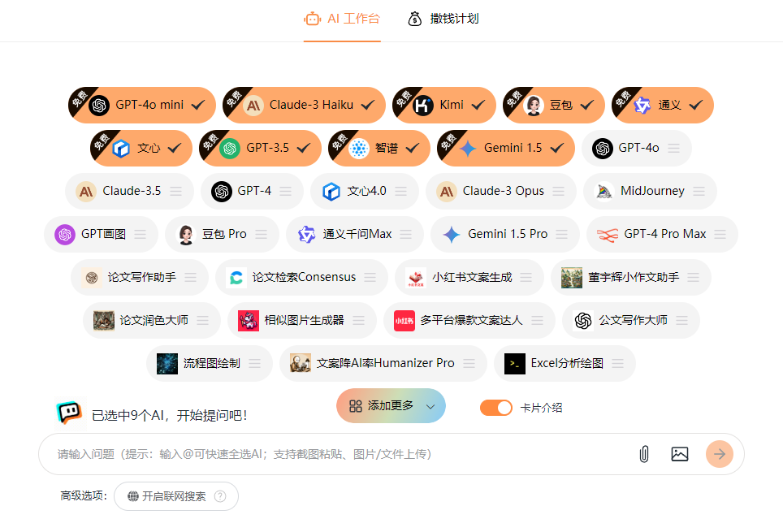
Task: Click the GPT-4 Pro Max handle lines
Action: [720, 234]
